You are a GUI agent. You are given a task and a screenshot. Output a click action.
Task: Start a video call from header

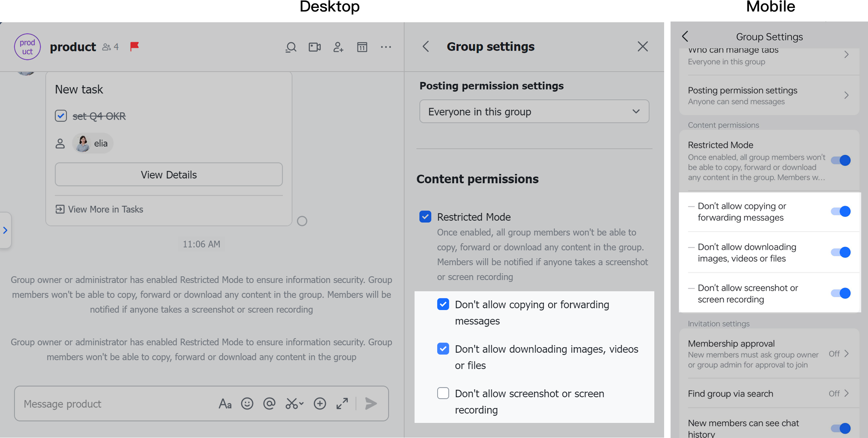315,47
